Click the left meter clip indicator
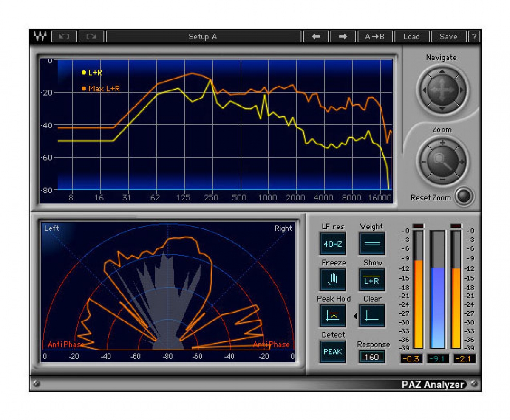 click(418, 226)
